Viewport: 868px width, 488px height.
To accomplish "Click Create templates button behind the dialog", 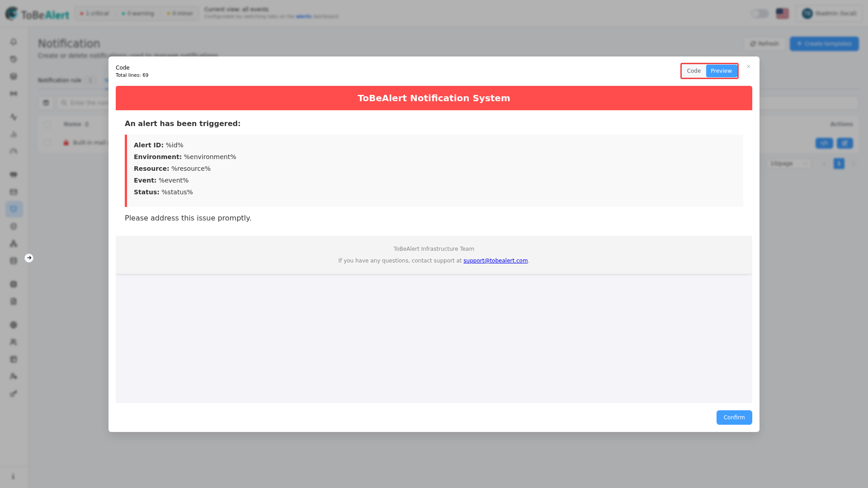I will (824, 44).
